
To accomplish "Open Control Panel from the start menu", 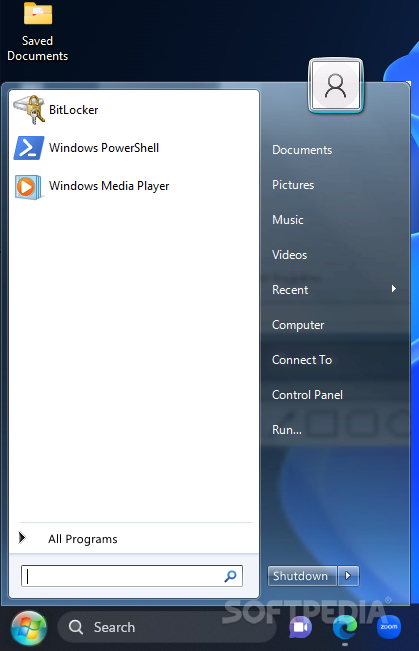I will pyautogui.click(x=307, y=394).
